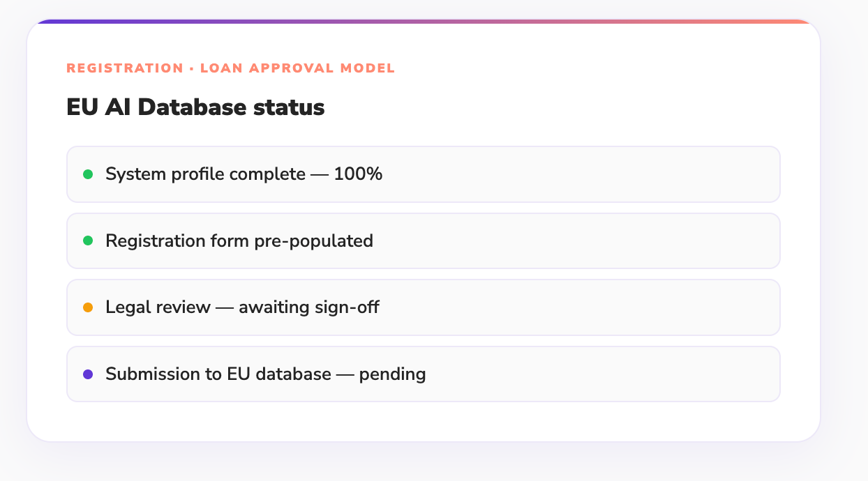Click the awaiting sign-off text

point(308,307)
